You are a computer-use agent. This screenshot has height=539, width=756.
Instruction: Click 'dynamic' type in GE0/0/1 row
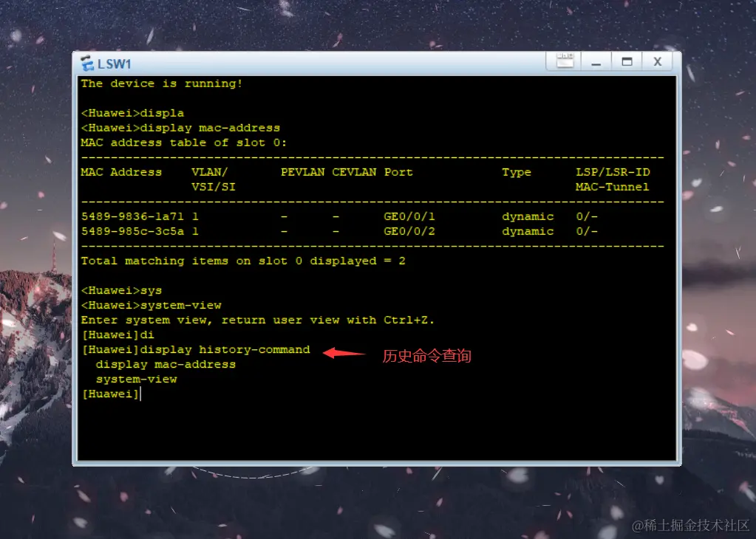pyautogui.click(x=528, y=217)
